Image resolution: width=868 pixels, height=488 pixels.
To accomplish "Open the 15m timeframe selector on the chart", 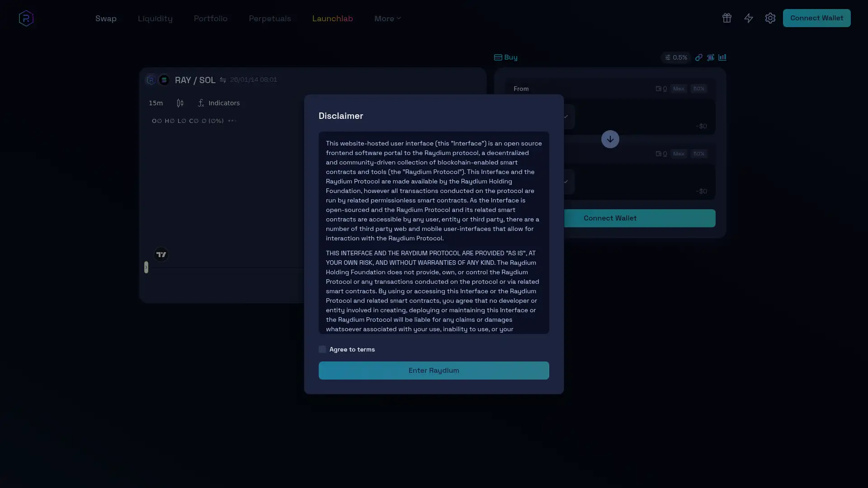I will (x=156, y=103).
